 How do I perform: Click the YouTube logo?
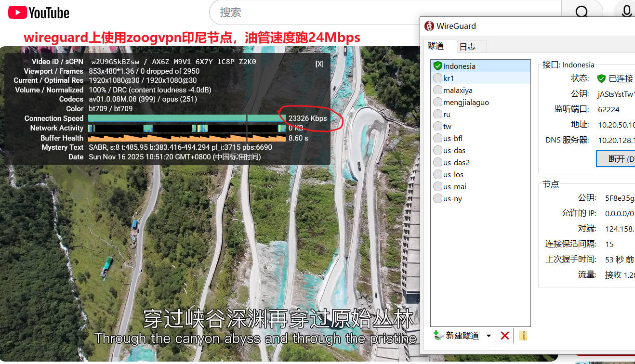[39, 13]
